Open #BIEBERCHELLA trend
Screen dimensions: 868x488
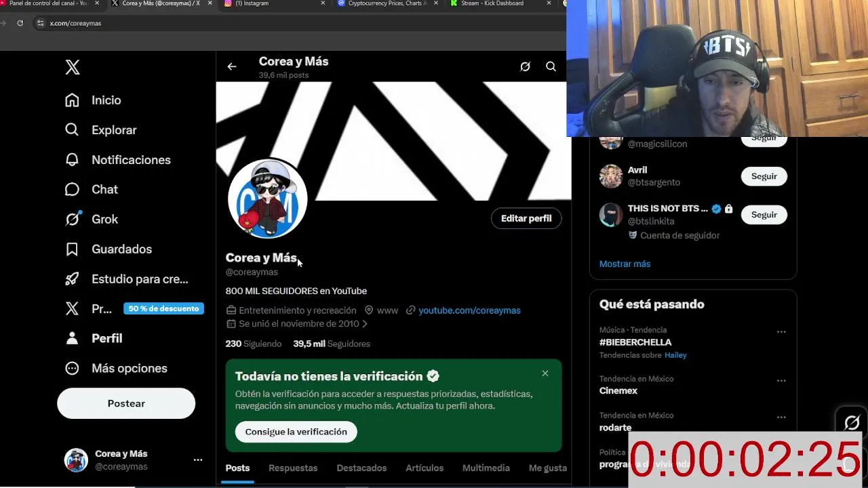click(x=635, y=342)
